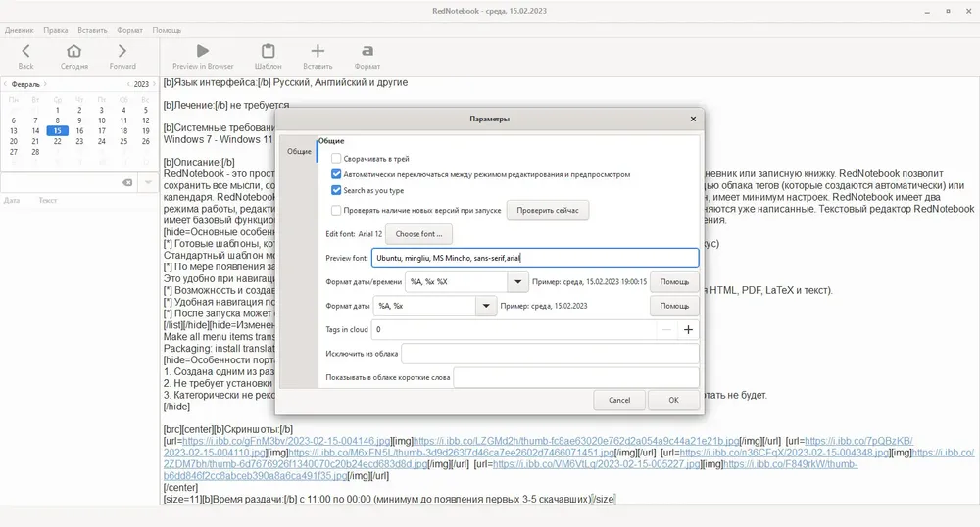
Task: Open the Шаблон clipboard icon
Action: pos(269,51)
